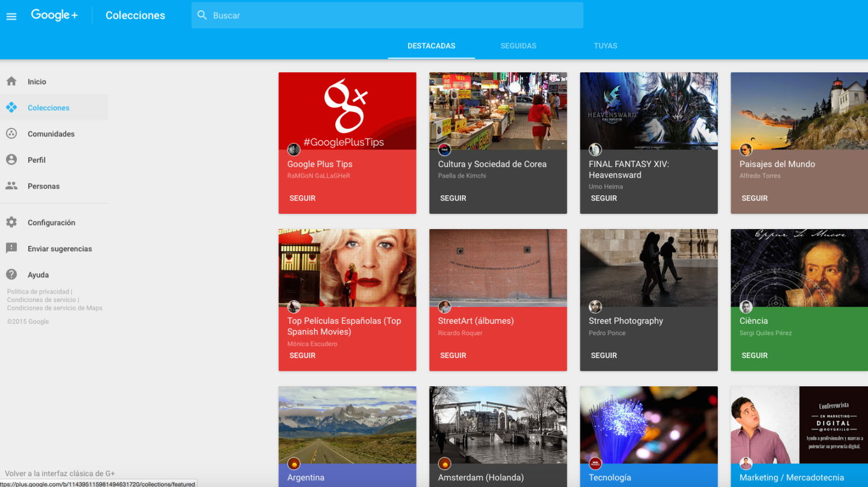Click the Política de privacidad link
The height and width of the screenshot is (487, 868).
(38, 292)
